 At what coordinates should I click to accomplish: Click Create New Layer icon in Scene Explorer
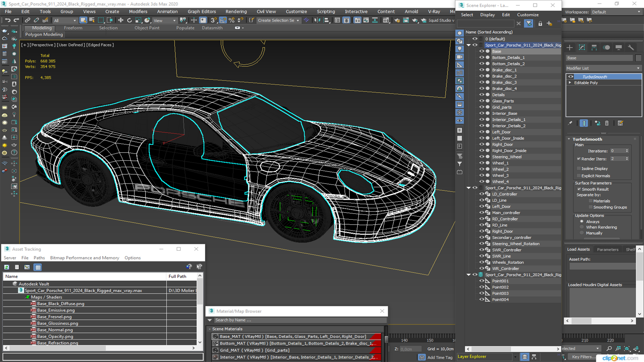[549, 23]
